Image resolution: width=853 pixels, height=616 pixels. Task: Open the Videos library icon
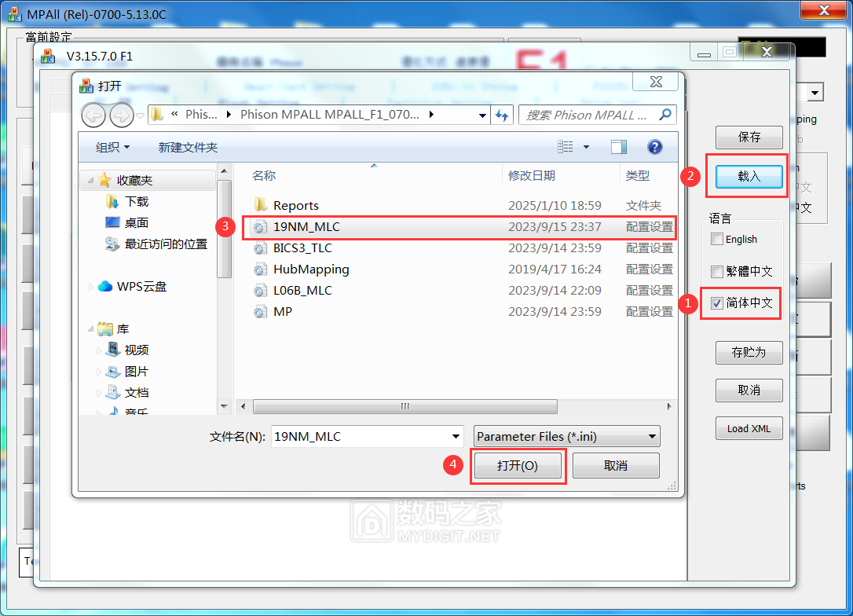tap(112, 350)
